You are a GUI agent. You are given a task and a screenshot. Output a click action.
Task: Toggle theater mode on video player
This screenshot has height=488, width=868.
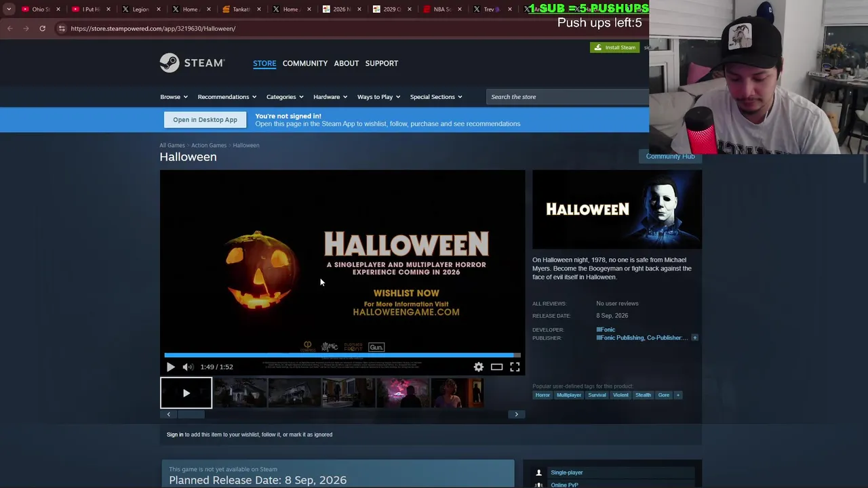pyautogui.click(x=497, y=367)
